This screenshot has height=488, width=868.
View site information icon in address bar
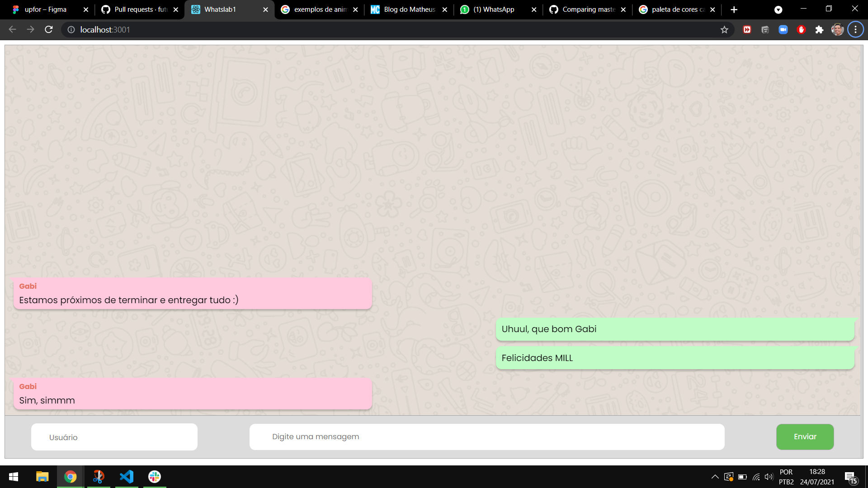pyautogui.click(x=71, y=30)
